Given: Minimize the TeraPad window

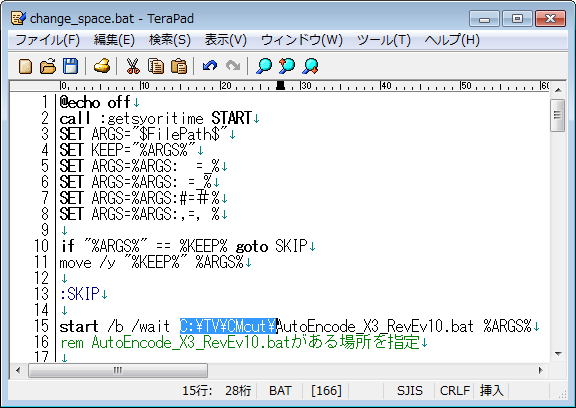Looking at the screenshot, I should pos(485,19).
